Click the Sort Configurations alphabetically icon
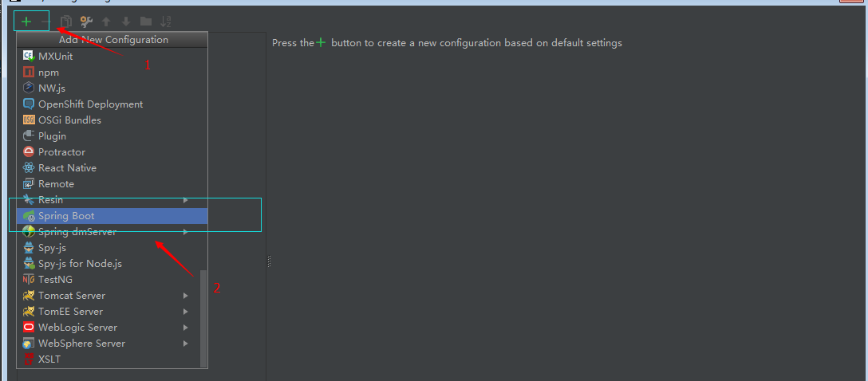Image resolution: width=868 pixels, height=381 pixels. click(165, 22)
